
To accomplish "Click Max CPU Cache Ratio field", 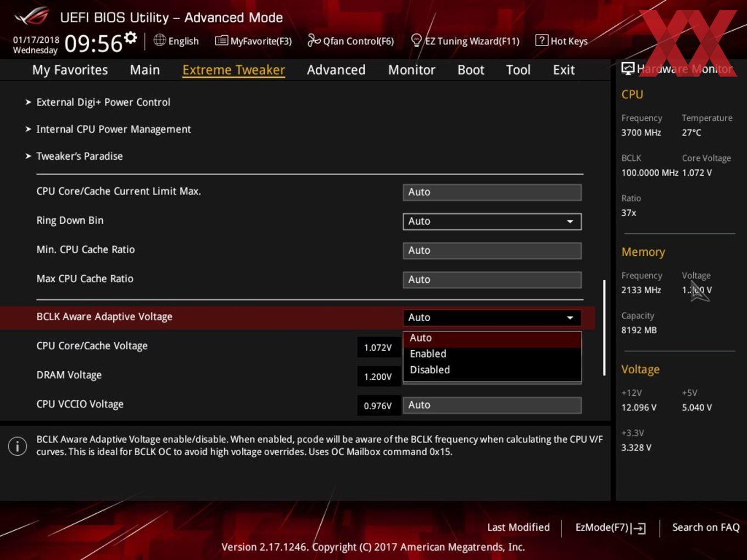I will [x=492, y=279].
